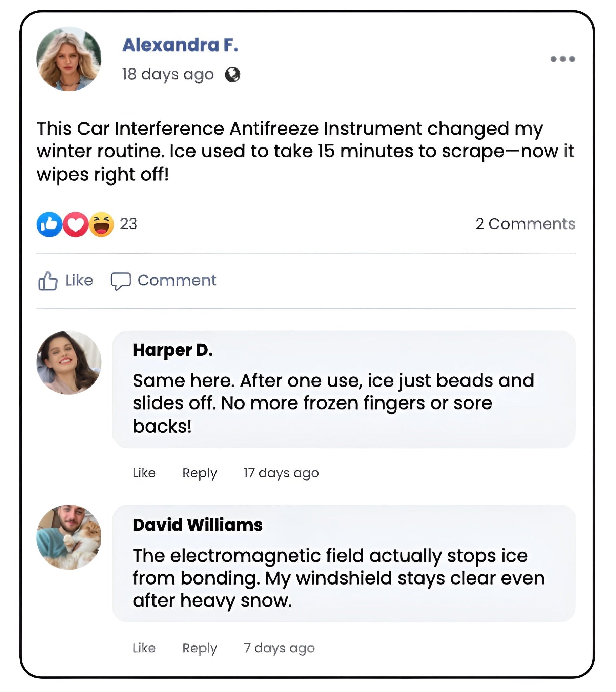Click David Williams' name on comment

click(198, 525)
